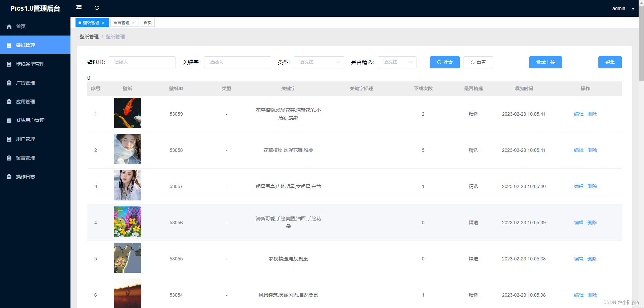Open the 类型 dropdown selector
The width and height of the screenshot is (644, 308).
(318, 62)
